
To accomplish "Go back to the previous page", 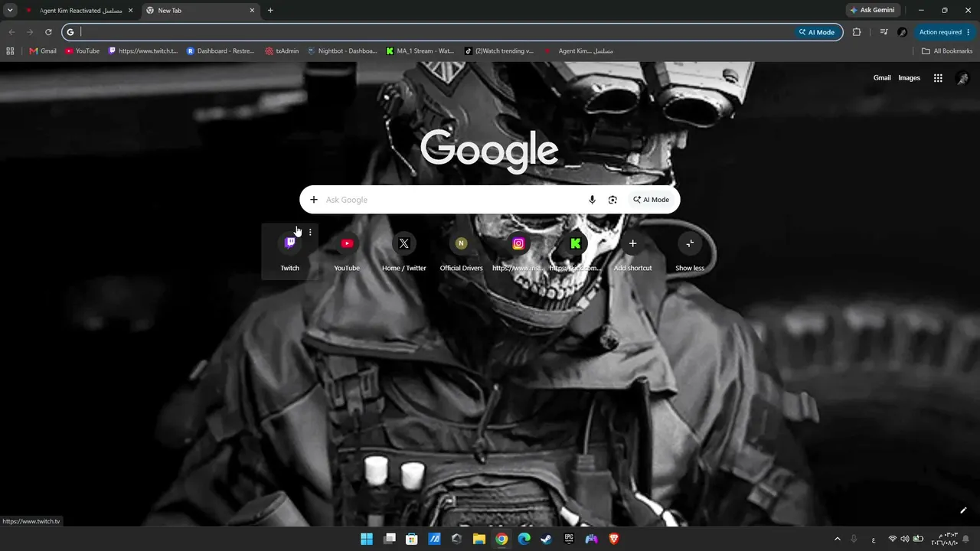I will (11, 32).
